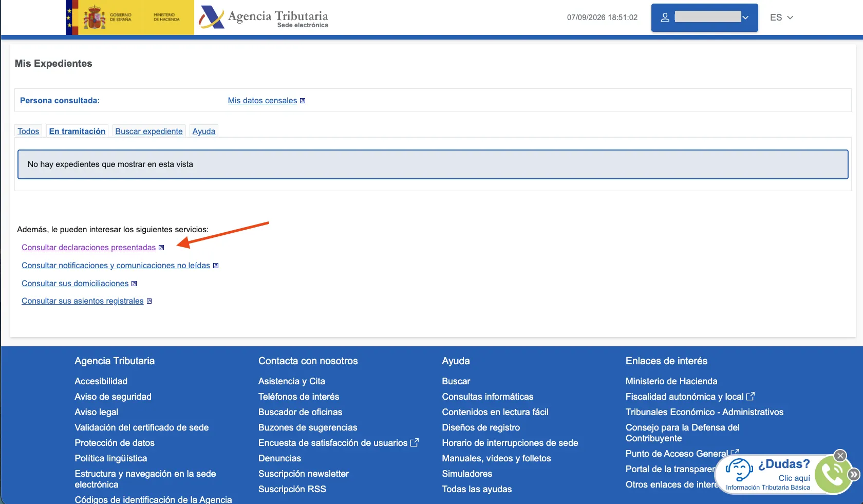Click icon beside Consultar declaraciones presentadas
This screenshot has width=863, height=504.
coord(161,248)
